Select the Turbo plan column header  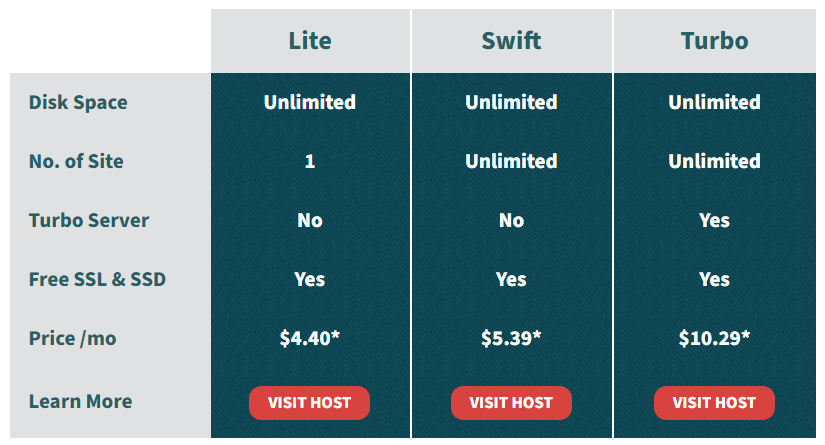[715, 41]
